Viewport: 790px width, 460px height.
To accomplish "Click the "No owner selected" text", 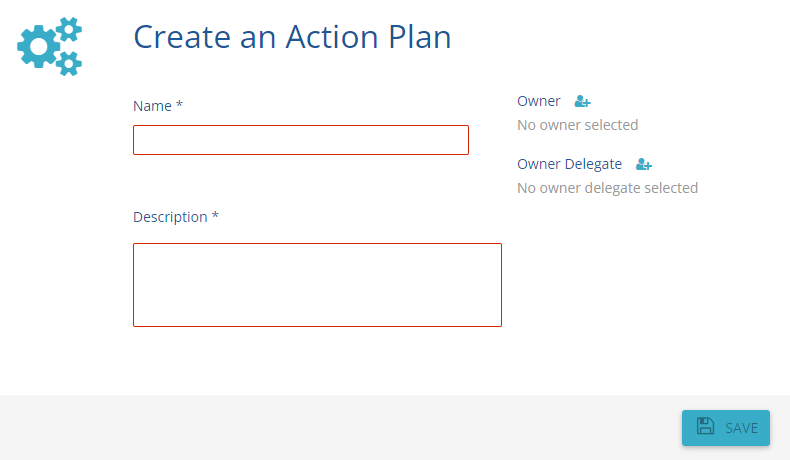I will click(577, 125).
